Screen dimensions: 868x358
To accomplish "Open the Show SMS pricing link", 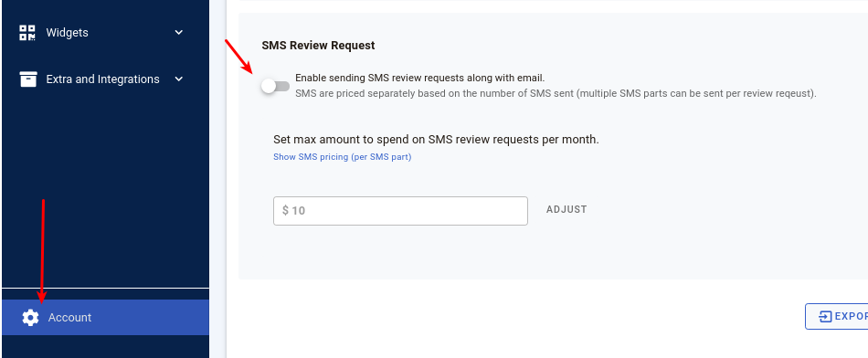I will [x=342, y=157].
